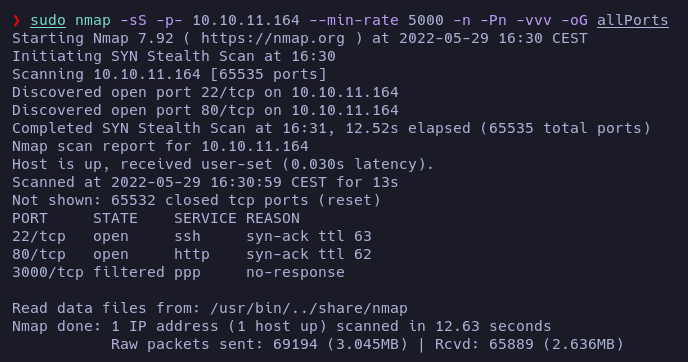
Task: Click the REASON column header
Action: click(x=272, y=218)
